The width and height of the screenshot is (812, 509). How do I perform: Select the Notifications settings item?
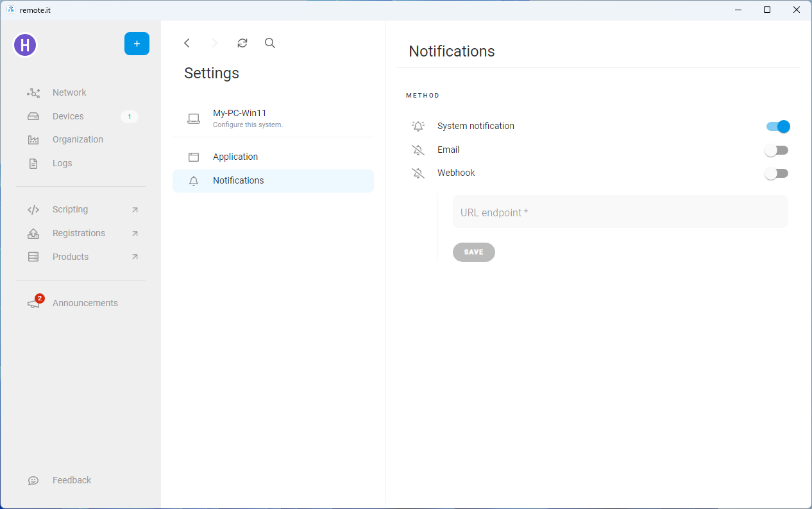273,180
